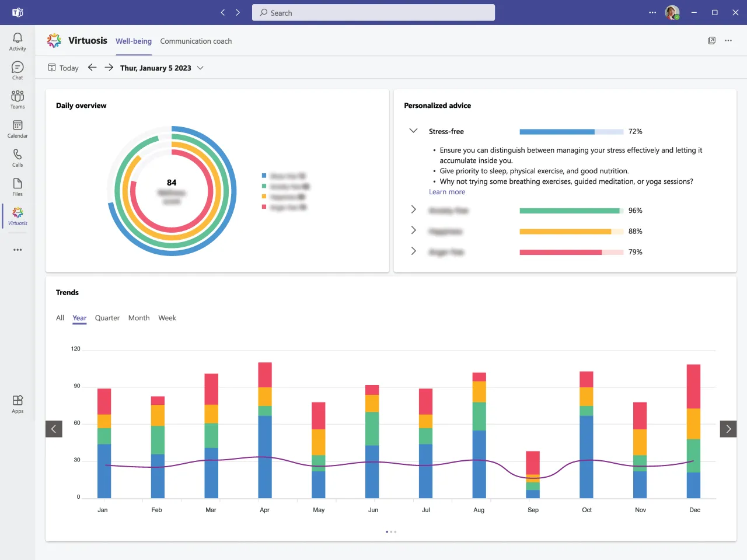Open the user profile avatar
Viewport: 747px width, 560px height.
pos(672,12)
